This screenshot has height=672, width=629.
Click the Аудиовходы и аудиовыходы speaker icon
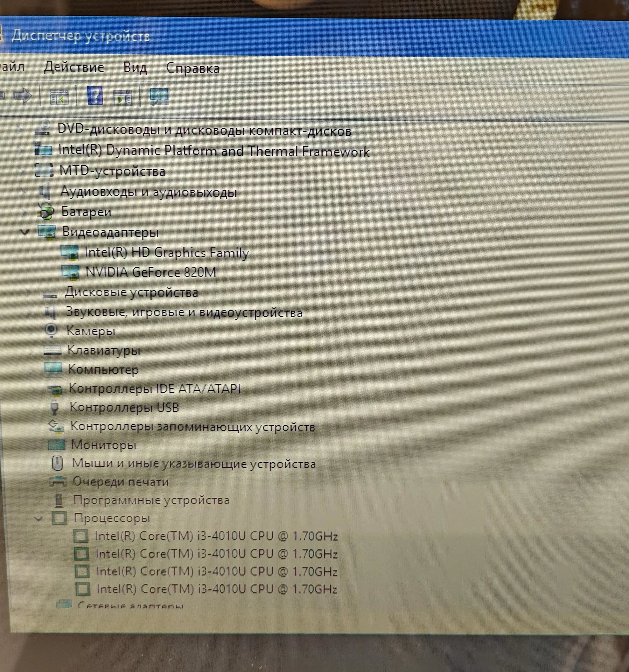pyautogui.click(x=45, y=191)
